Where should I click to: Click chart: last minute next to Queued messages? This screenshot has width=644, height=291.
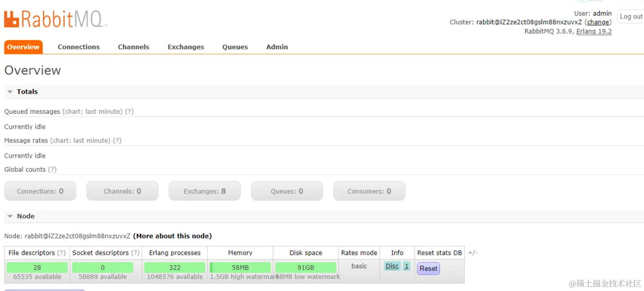pos(93,111)
